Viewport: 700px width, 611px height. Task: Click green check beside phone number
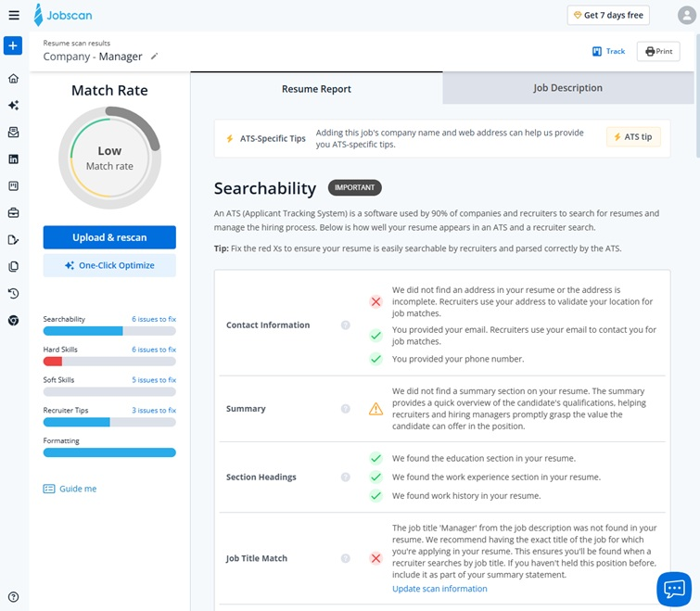[375, 359]
